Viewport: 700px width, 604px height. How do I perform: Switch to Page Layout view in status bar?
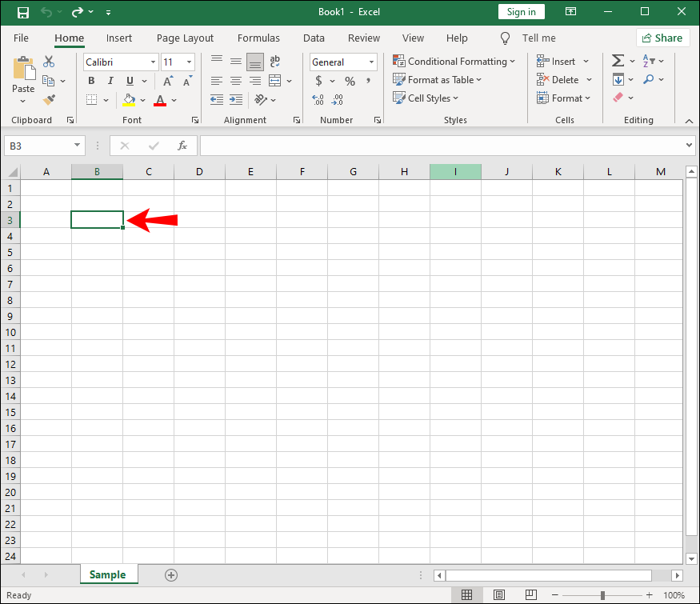coord(499,595)
